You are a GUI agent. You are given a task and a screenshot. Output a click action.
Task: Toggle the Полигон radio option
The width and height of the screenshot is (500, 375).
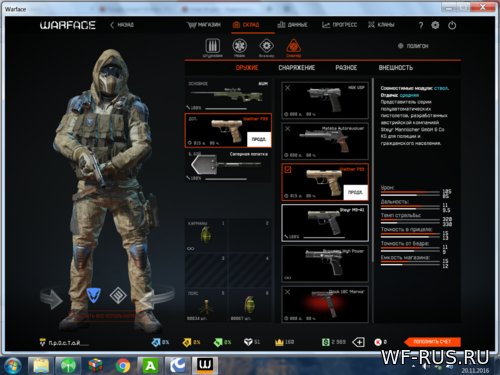coord(401,46)
